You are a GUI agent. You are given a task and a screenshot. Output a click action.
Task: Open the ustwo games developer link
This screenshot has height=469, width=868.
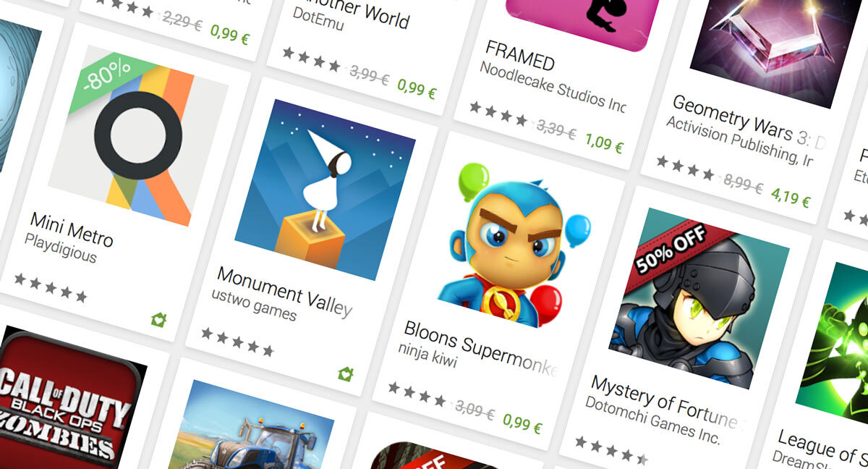tap(254, 305)
